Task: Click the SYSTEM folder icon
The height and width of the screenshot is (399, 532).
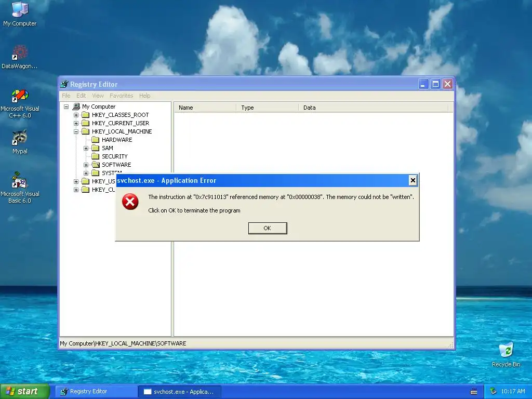Action: (x=96, y=172)
